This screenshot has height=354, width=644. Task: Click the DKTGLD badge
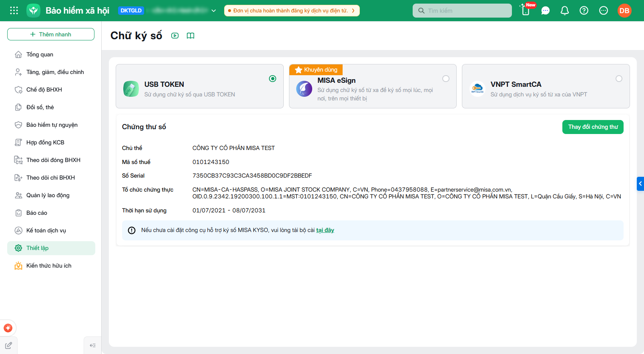pos(131,11)
